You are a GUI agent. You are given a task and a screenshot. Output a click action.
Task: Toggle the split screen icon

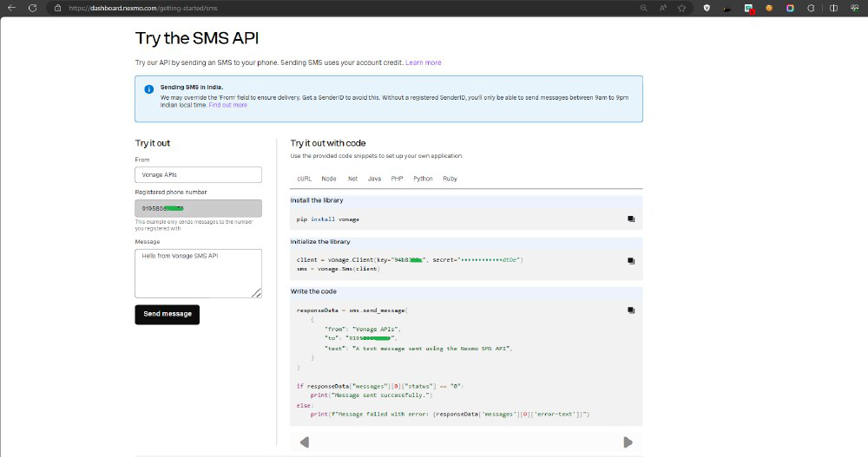point(833,9)
